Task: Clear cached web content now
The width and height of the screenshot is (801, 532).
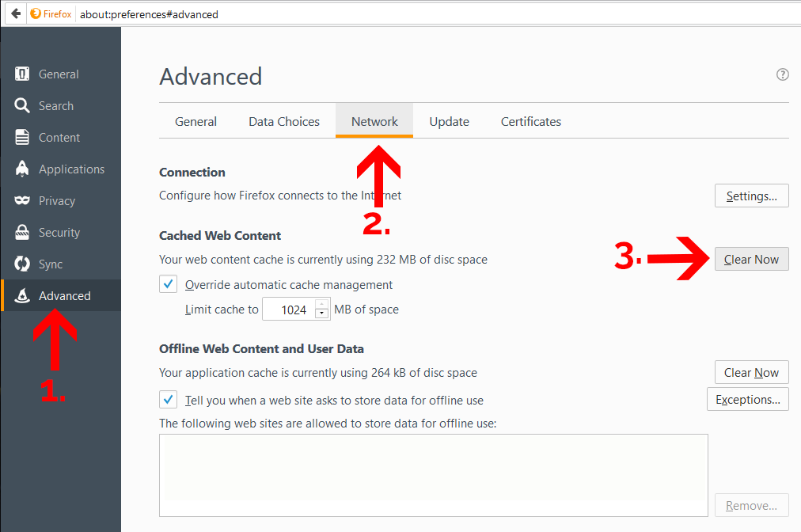Action: click(x=751, y=259)
